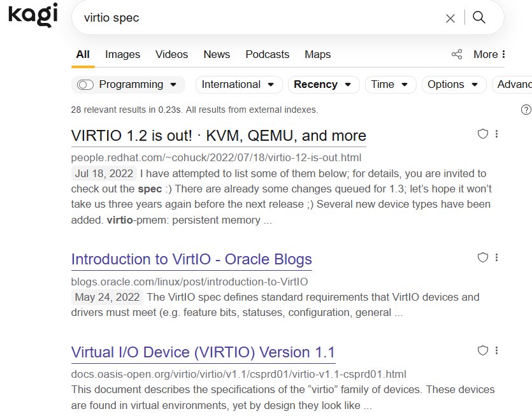Image resolution: width=532 pixels, height=416 pixels.
Task: Click the Kagi logo
Action: pos(32,15)
